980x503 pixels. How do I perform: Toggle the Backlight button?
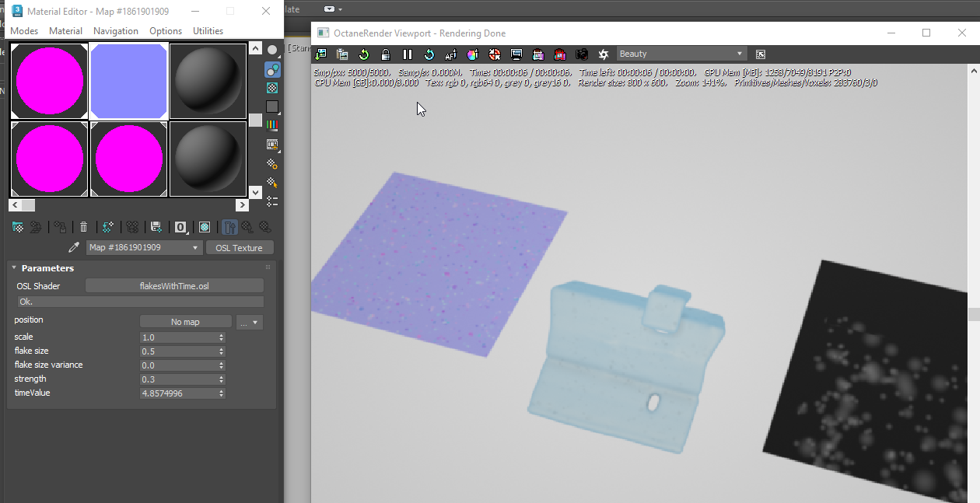point(272,69)
